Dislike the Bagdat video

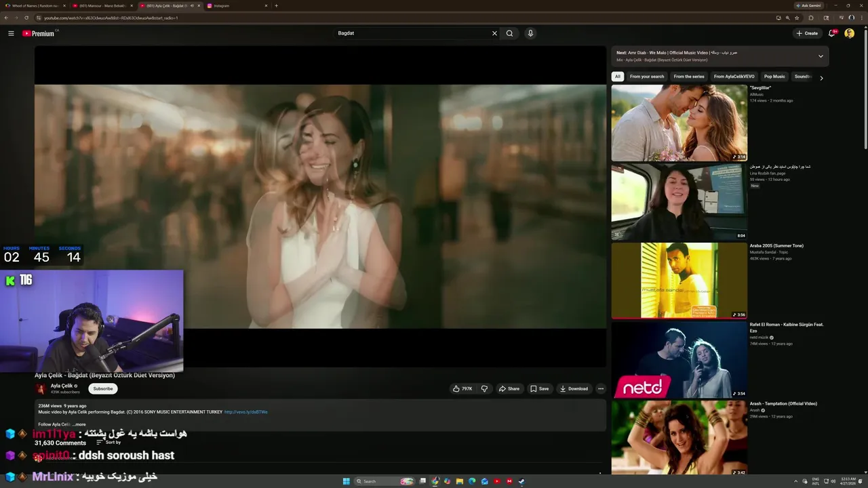click(x=484, y=388)
